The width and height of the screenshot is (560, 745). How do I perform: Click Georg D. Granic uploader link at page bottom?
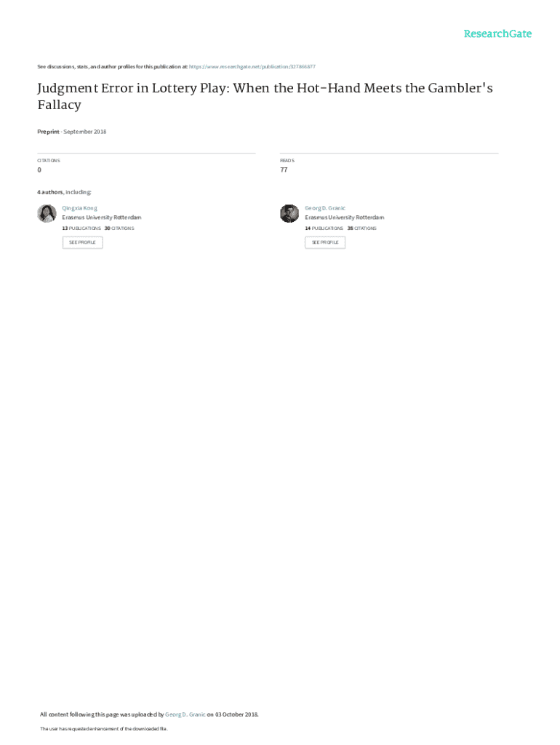pos(185,714)
